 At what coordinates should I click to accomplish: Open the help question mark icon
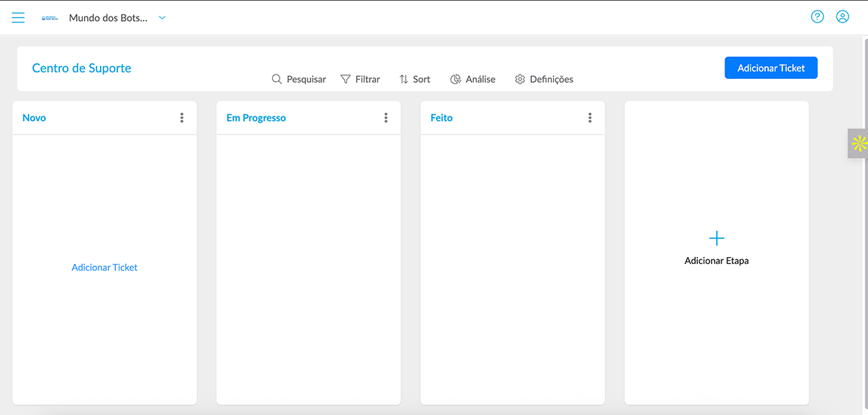817,17
